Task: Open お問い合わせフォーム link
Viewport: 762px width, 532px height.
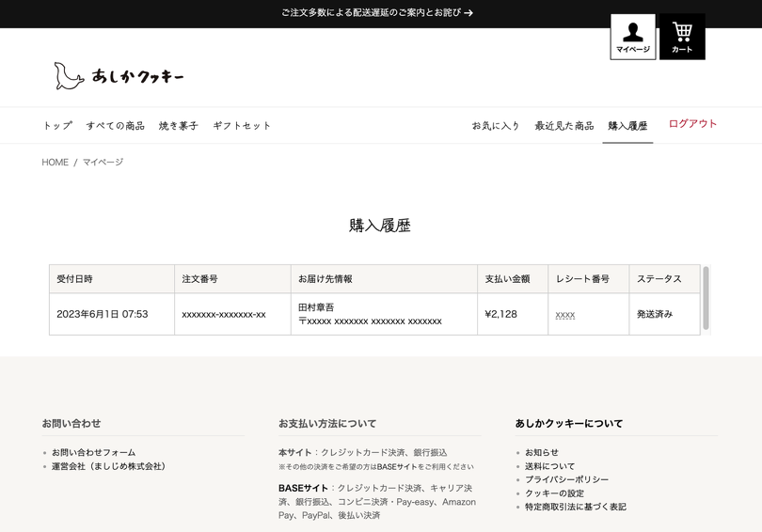Action: click(93, 452)
